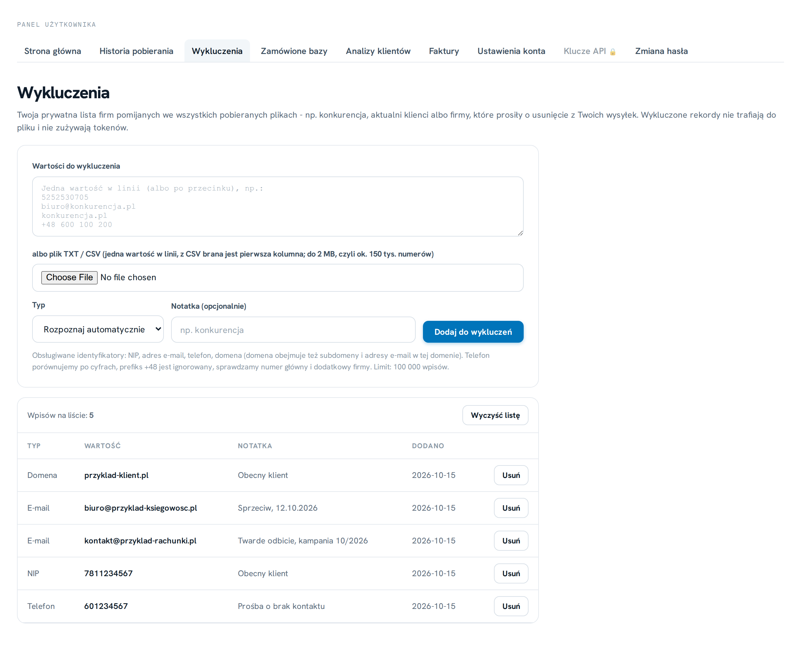The image size is (801, 672).
Task: Open Analizy klientów tab
Action: click(x=378, y=51)
